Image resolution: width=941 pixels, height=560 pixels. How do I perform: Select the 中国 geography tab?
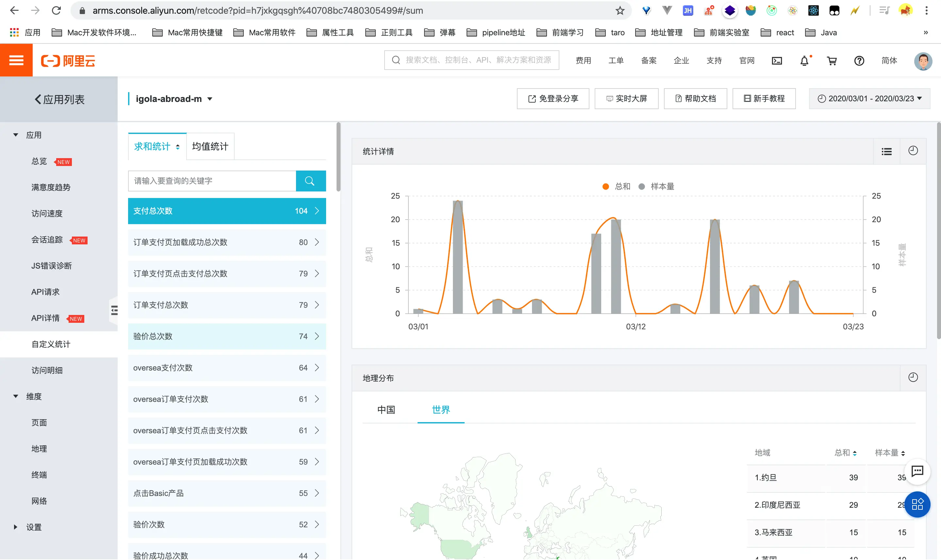point(386,409)
